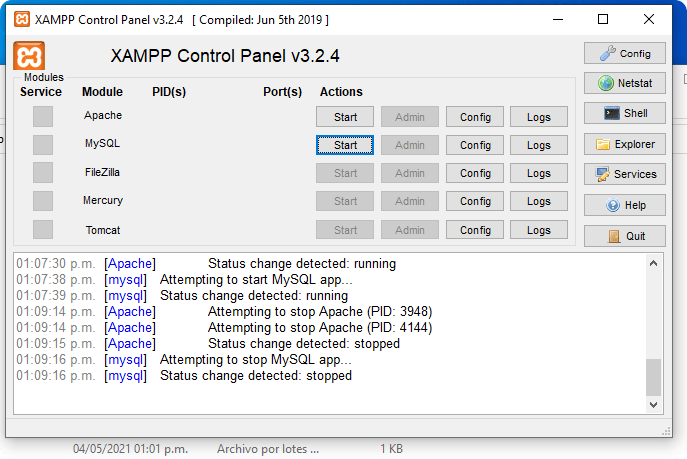Click the XAMPP orange logo icon

(x=30, y=55)
